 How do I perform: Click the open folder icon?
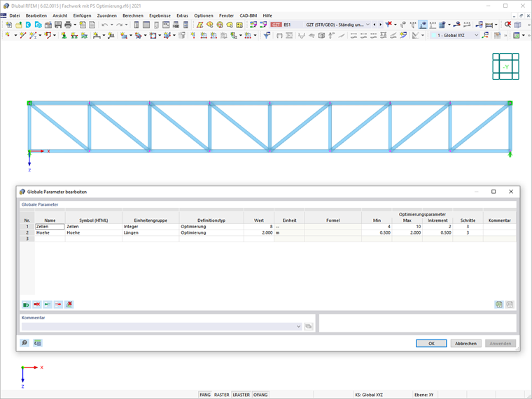(19, 24)
